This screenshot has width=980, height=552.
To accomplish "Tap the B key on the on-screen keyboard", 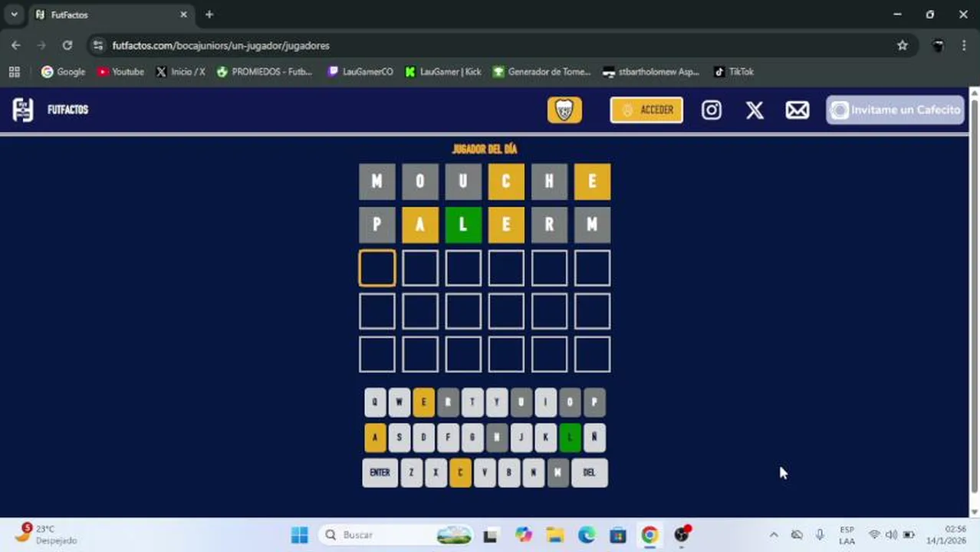I will pos(509,473).
